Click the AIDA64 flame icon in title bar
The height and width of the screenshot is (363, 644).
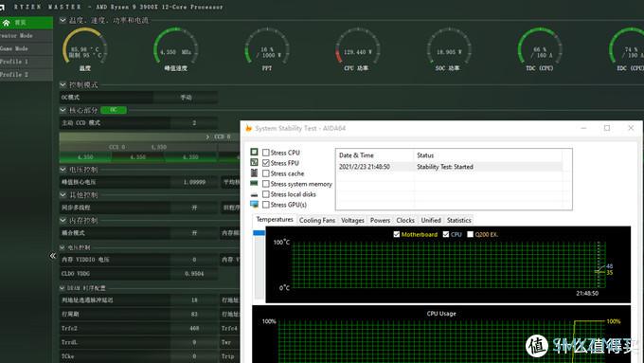(x=248, y=128)
